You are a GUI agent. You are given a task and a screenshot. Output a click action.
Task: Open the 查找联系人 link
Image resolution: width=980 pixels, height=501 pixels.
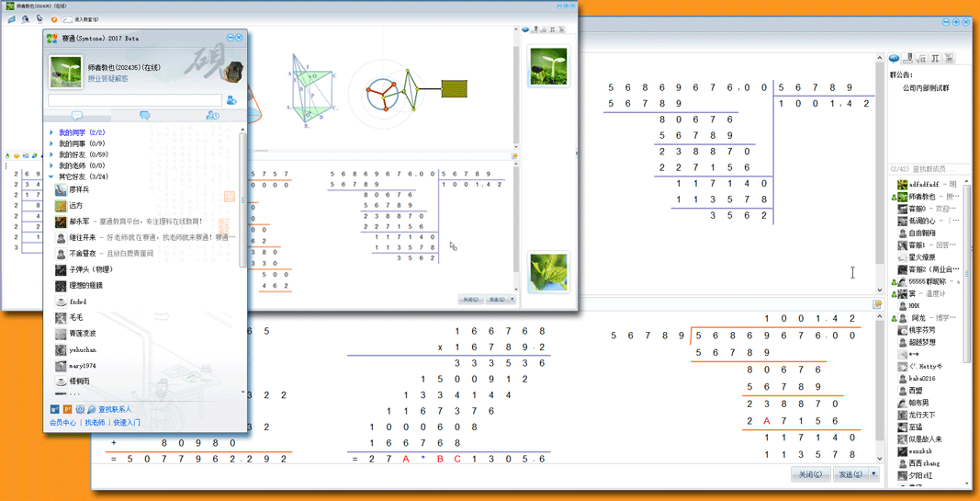pyautogui.click(x=115, y=410)
